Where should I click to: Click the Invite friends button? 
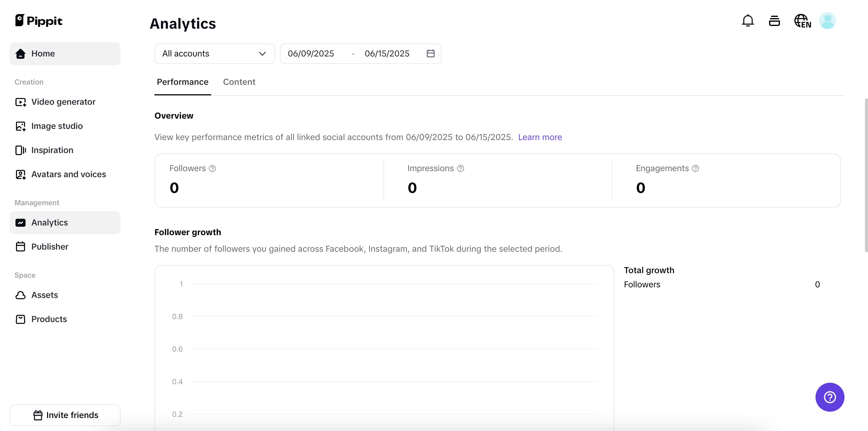(x=65, y=415)
